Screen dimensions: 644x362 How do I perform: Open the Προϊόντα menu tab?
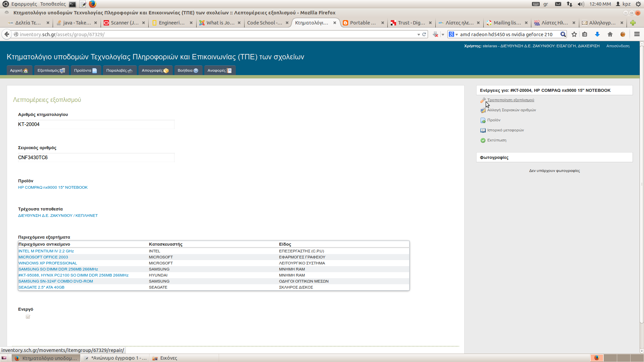pyautogui.click(x=86, y=70)
